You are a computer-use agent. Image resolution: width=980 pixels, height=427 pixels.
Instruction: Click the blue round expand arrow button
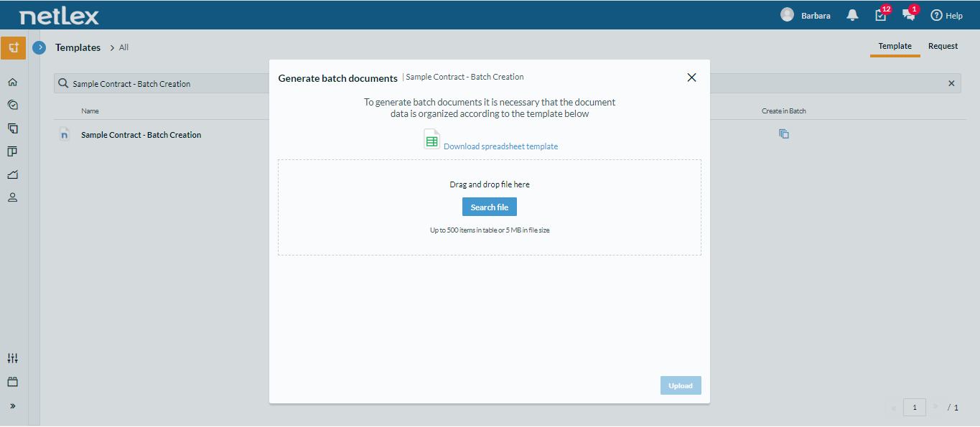coord(39,47)
